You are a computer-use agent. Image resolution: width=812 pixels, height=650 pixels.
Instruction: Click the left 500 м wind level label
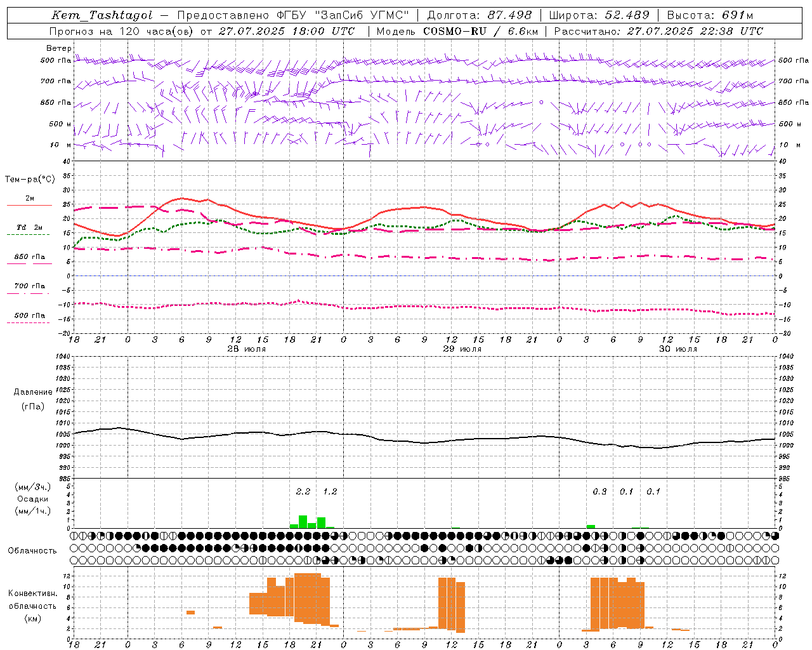(60, 124)
